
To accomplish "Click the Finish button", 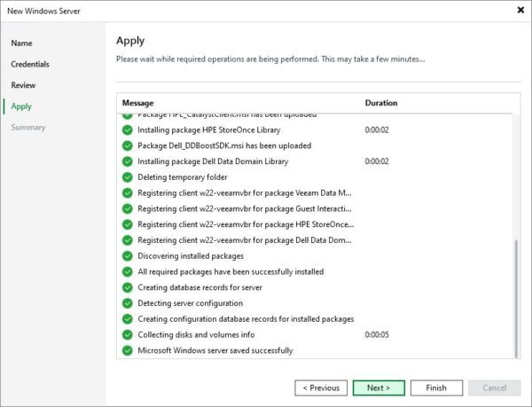I will tap(436, 387).
